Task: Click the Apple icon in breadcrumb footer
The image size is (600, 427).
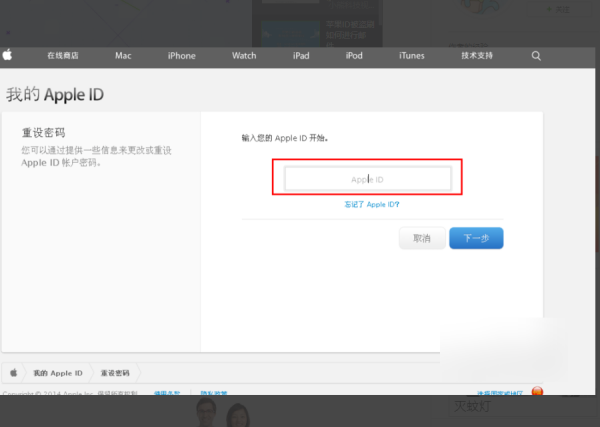Action: pyautogui.click(x=14, y=373)
